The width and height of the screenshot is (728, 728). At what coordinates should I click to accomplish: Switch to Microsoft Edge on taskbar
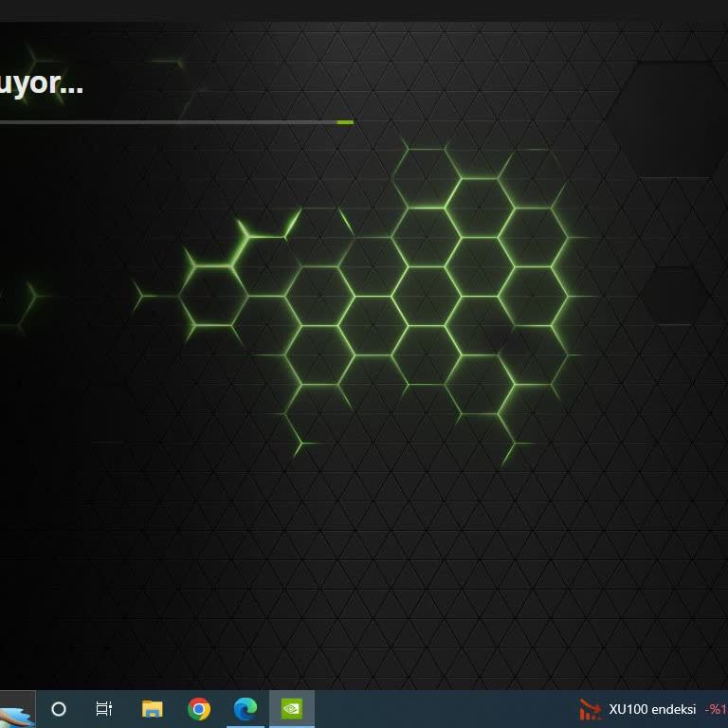click(246, 709)
